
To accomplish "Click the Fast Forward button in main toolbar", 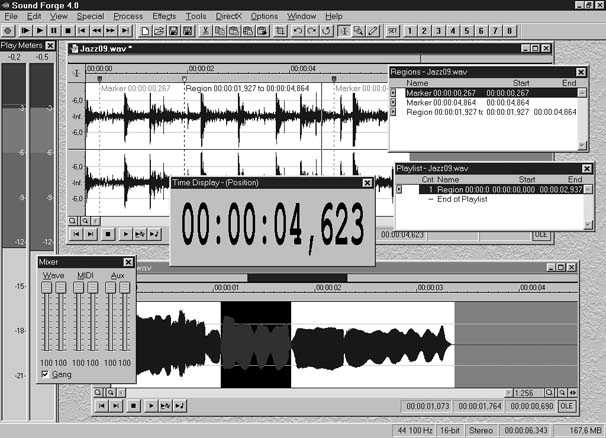I will (x=111, y=31).
